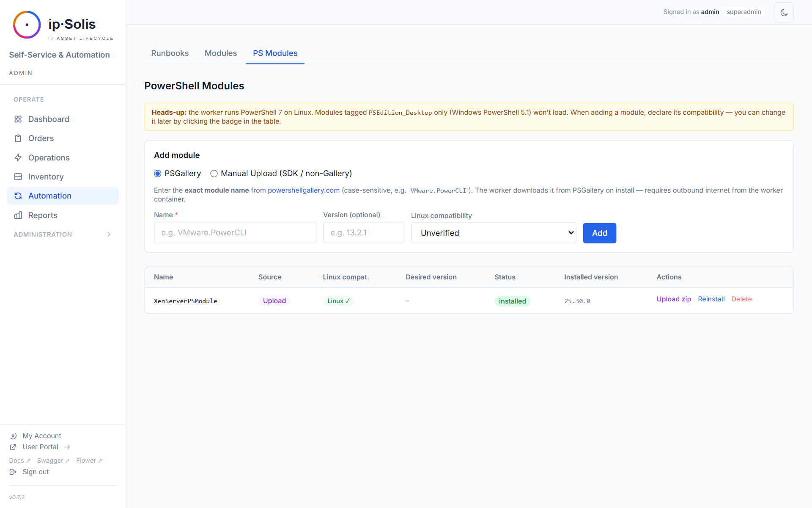Screen dimensions: 812x508
Task: Open Orders in the sidebar
Action: click(x=63, y=138)
